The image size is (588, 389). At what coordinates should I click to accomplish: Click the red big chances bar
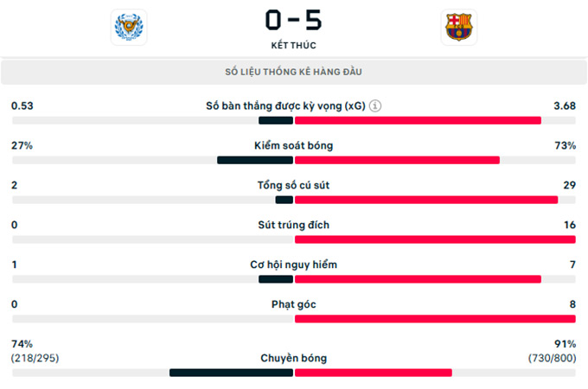418,279
